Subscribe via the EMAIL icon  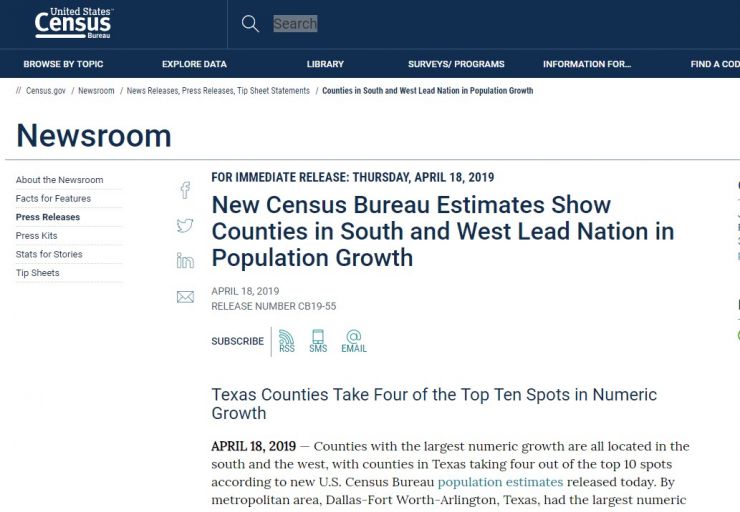click(x=354, y=341)
